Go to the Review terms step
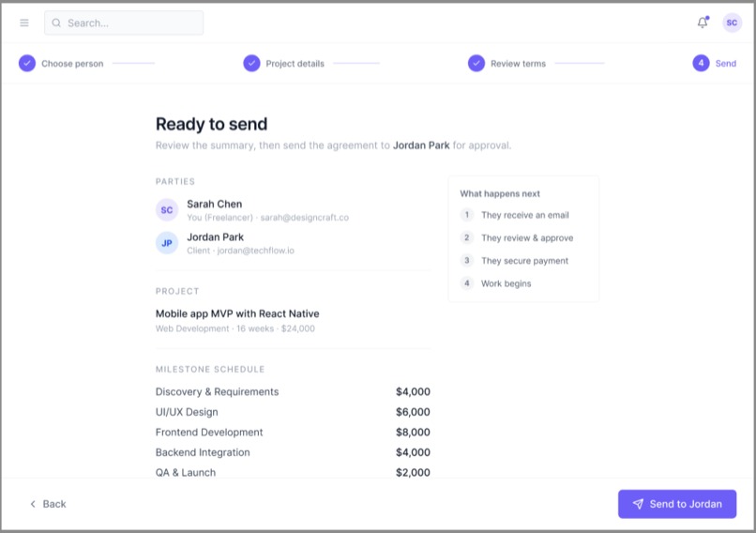 tap(519, 64)
